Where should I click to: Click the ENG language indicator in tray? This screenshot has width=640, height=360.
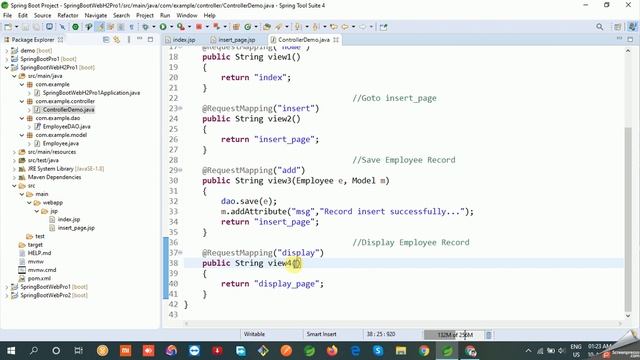(x=576, y=350)
